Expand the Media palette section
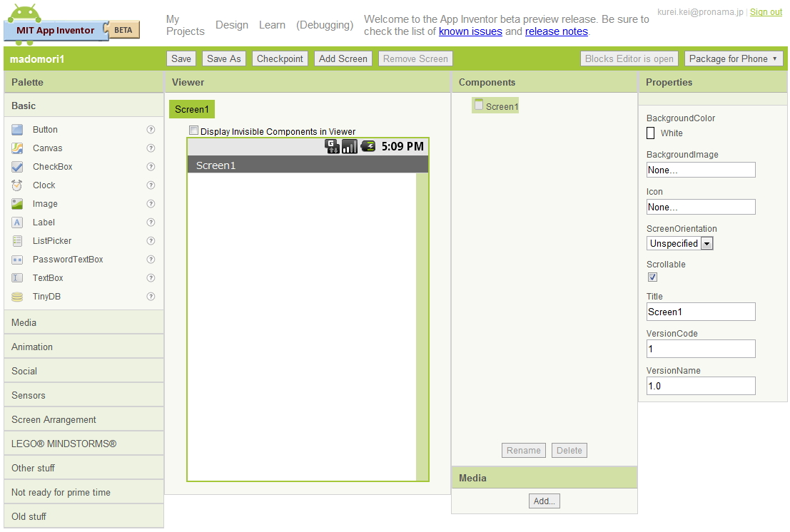The image size is (790, 532). (83, 322)
